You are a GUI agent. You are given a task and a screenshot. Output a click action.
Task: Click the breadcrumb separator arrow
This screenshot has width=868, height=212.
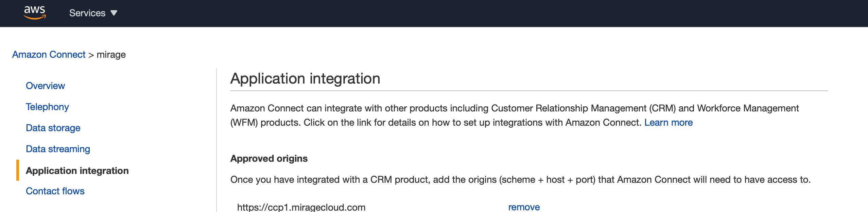pos(91,55)
